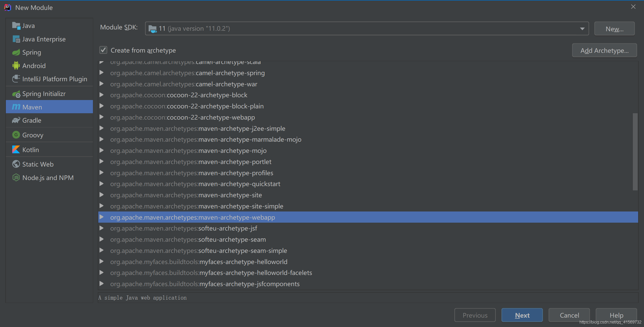The image size is (644, 327).
Task: Click the Static Web globe icon
Action: 16,164
